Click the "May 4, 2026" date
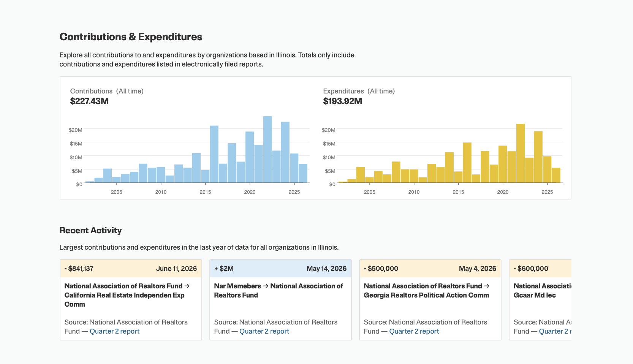This screenshot has height=364, width=633. click(478, 269)
